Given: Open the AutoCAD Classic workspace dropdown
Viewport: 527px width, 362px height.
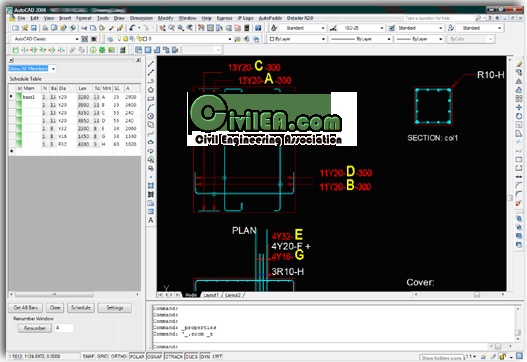Looking at the screenshot, I should pos(45,39).
